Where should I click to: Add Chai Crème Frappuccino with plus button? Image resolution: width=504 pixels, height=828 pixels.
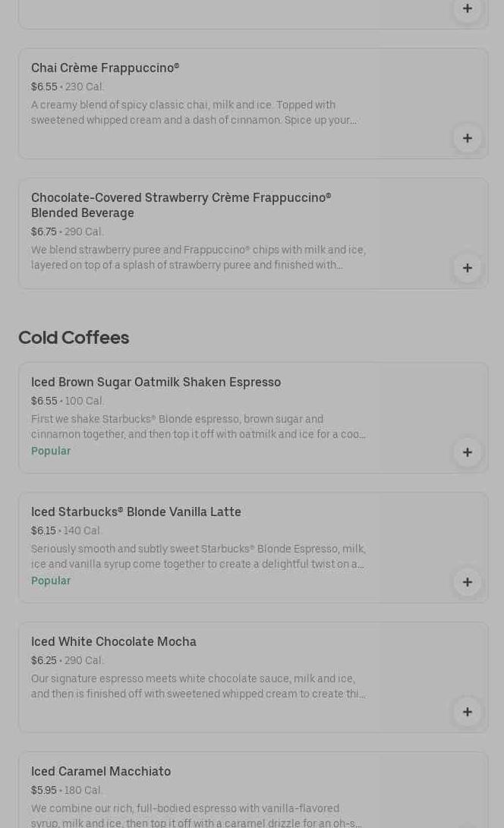point(467,138)
